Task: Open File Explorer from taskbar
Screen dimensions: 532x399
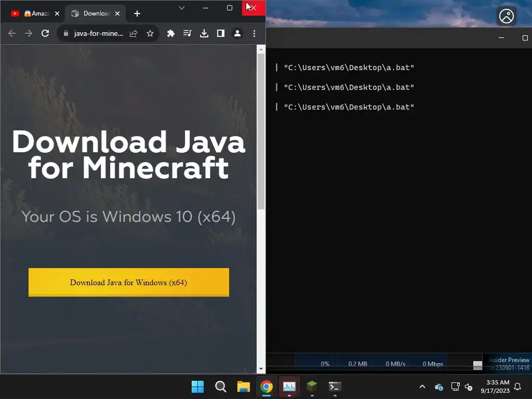Action: point(244,387)
